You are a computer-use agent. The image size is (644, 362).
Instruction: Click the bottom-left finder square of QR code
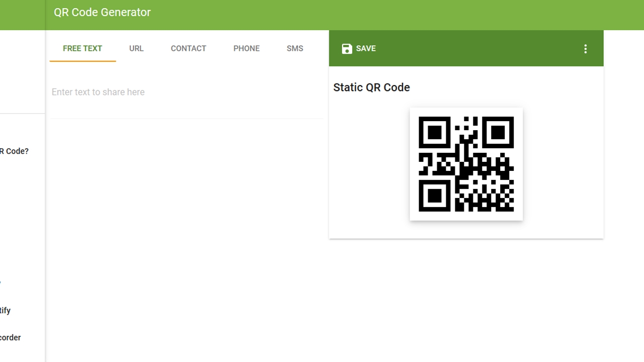tap(435, 196)
